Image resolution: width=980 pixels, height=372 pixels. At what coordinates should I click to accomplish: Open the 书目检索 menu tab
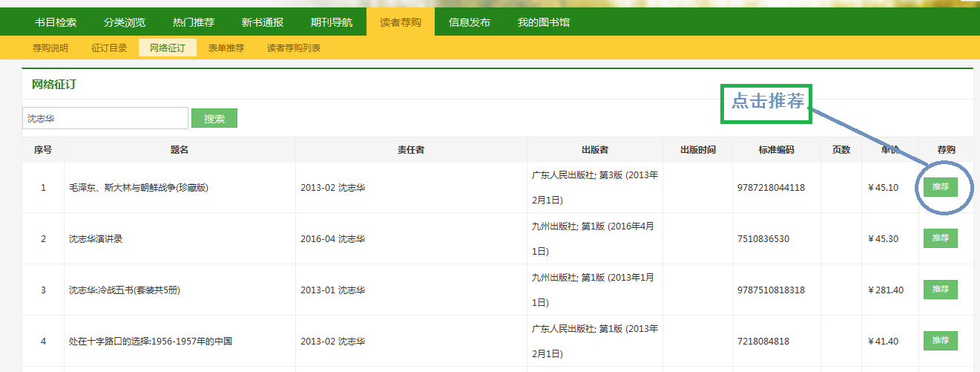(56, 22)
